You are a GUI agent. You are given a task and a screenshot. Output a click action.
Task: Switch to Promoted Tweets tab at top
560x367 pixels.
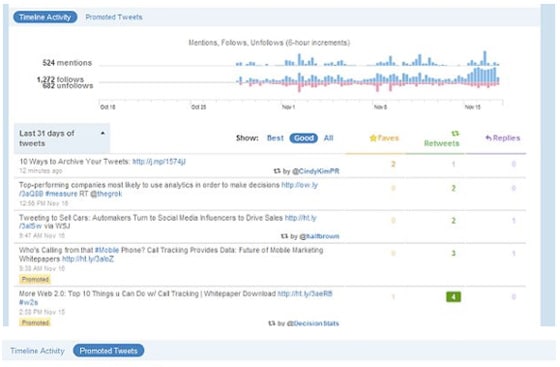pyautogui.click(x=114, y=17)
